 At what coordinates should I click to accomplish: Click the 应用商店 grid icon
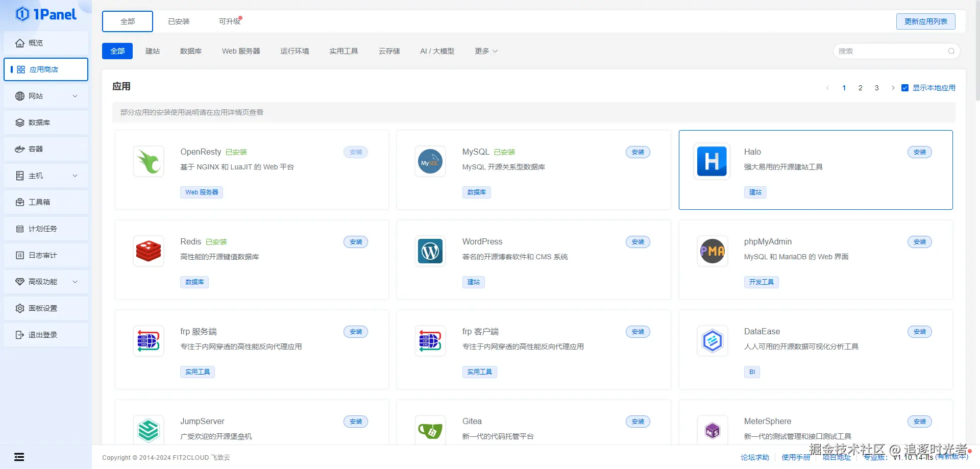[21, 69]
